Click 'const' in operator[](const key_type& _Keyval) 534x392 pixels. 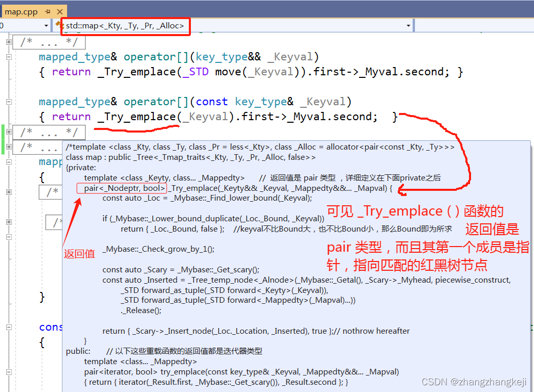(x=212, y=102)
